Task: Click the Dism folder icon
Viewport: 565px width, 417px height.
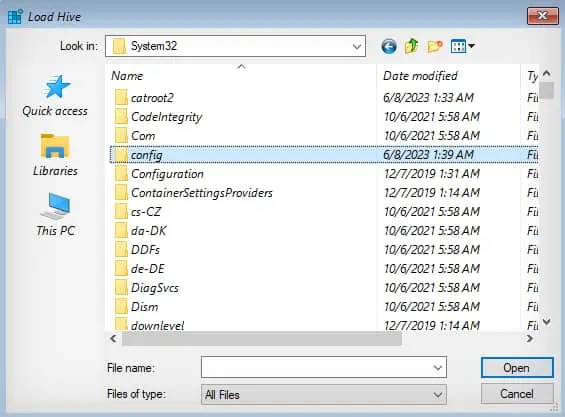Action: [x=121, y=307]
